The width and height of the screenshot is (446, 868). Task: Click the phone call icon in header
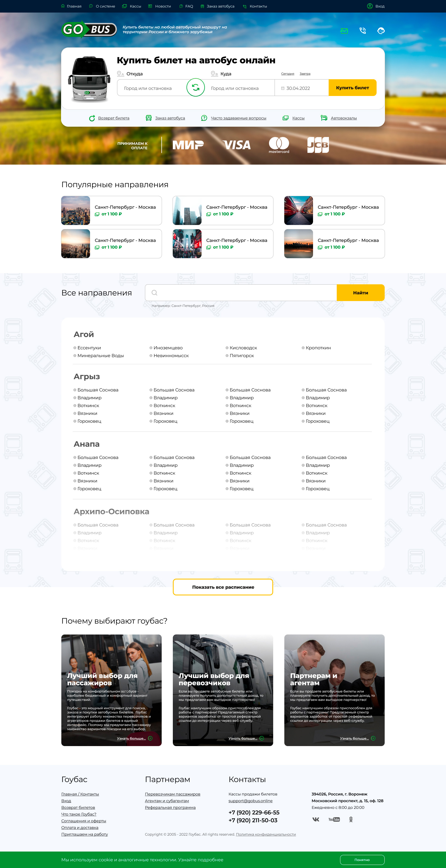point(363,31)
